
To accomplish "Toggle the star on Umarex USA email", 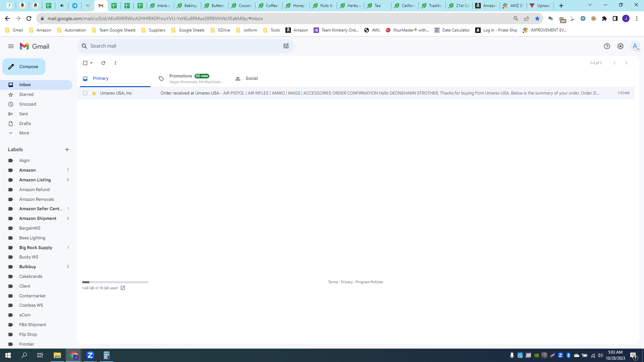I will [x=94, y=93].
